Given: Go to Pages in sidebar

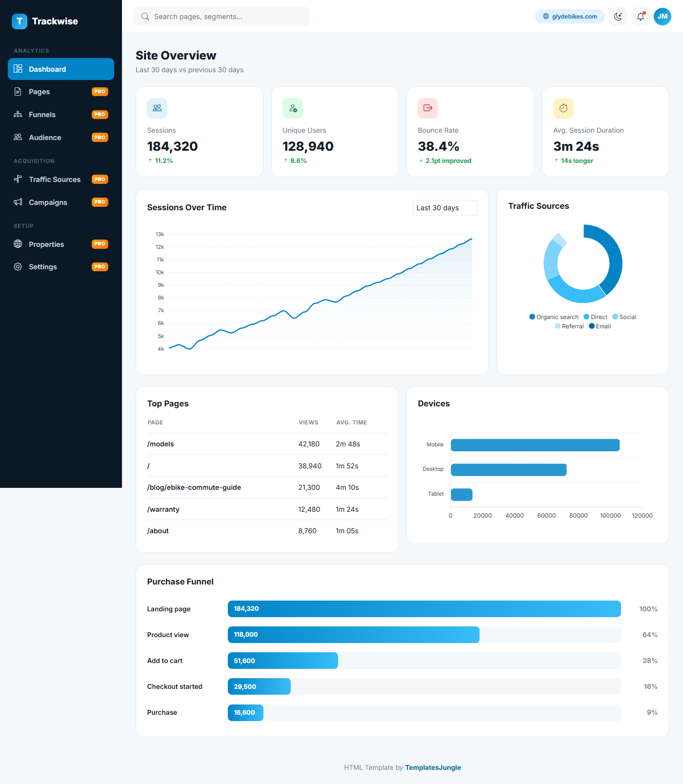Looking at the screenshot, I should click(61, 92).
